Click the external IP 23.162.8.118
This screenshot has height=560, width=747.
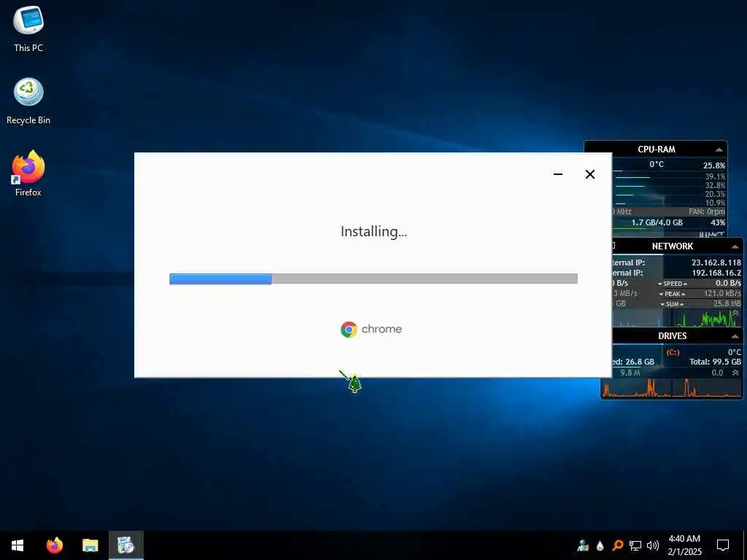(x=716, y=262)
